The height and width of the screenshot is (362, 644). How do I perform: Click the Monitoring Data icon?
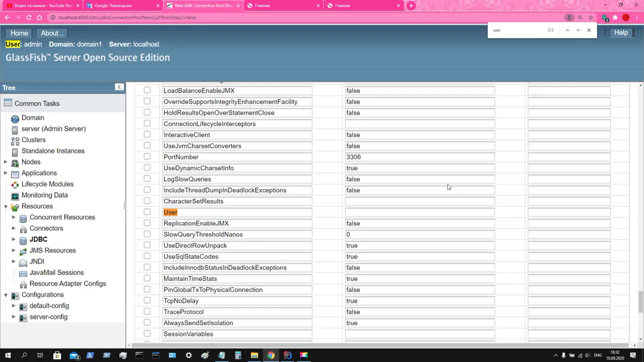[x=15, y=196]
